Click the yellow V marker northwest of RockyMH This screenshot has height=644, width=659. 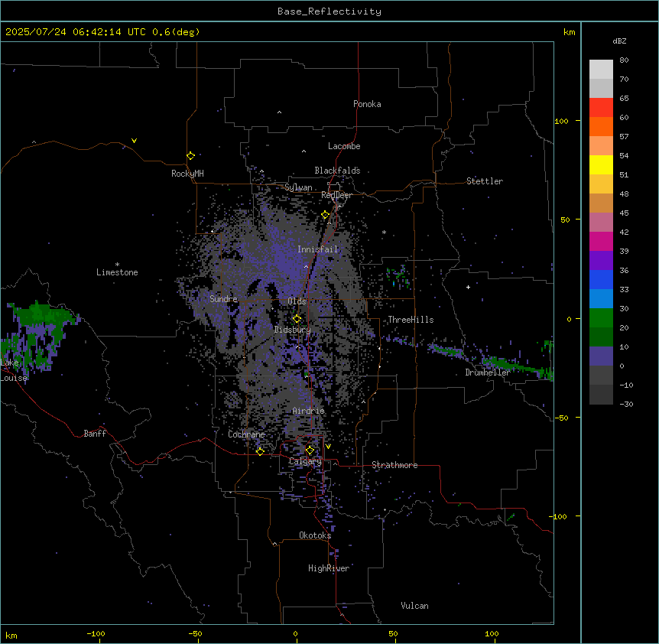point(134,141)
